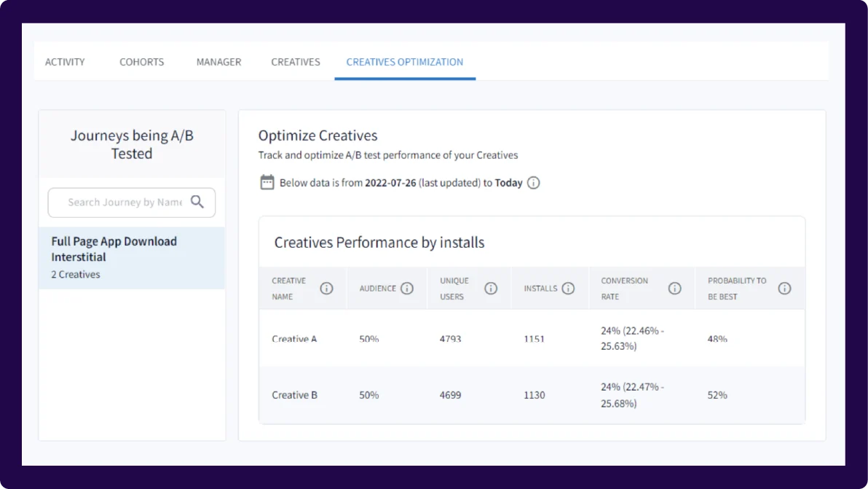Open the Cohorts tab

[141, 62]
